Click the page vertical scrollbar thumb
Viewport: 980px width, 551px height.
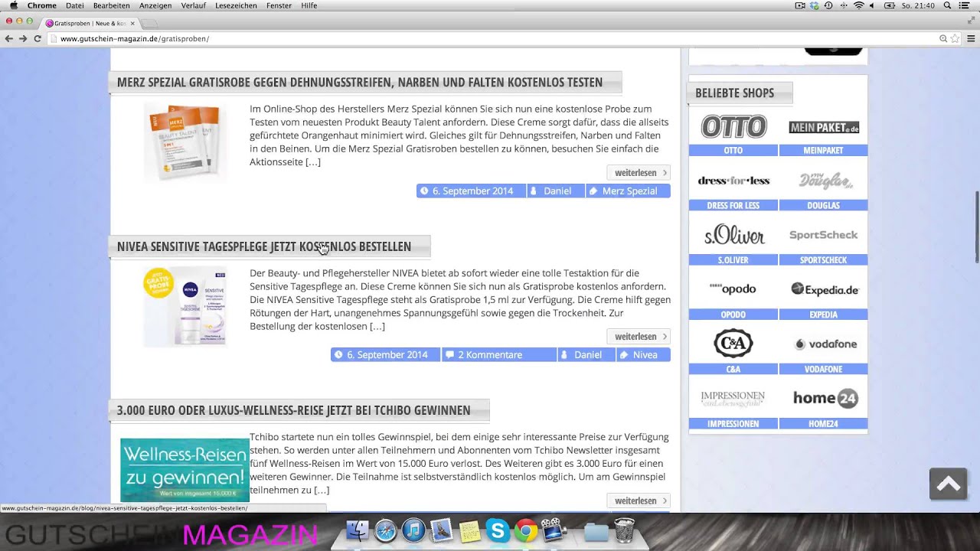pyautogui.click(x=976, y=229)
